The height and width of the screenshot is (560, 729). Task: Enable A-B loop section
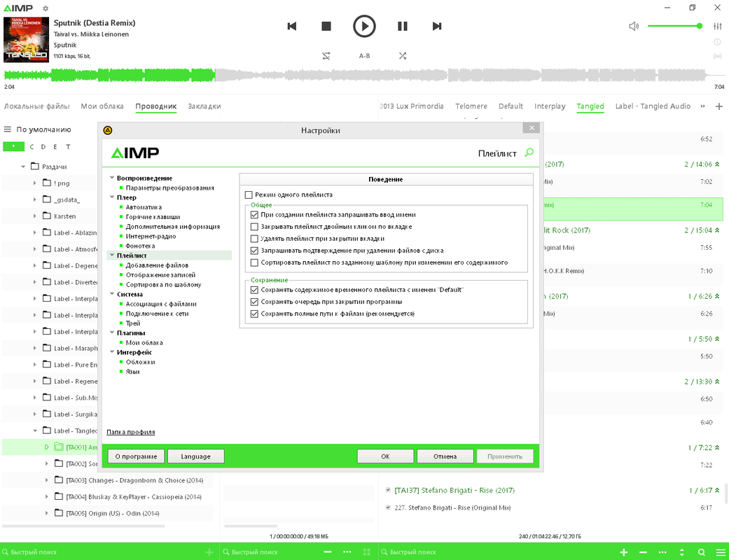coord(364,56)
